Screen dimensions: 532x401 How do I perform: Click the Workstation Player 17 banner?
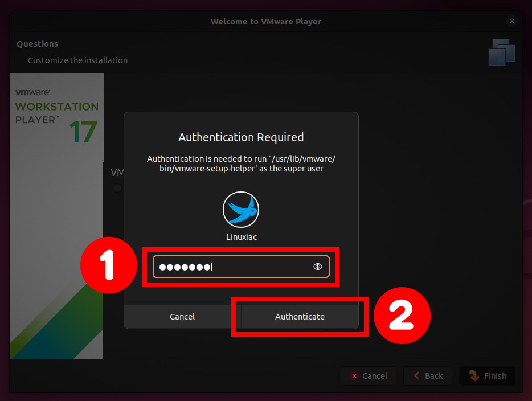tap(56, 216)
